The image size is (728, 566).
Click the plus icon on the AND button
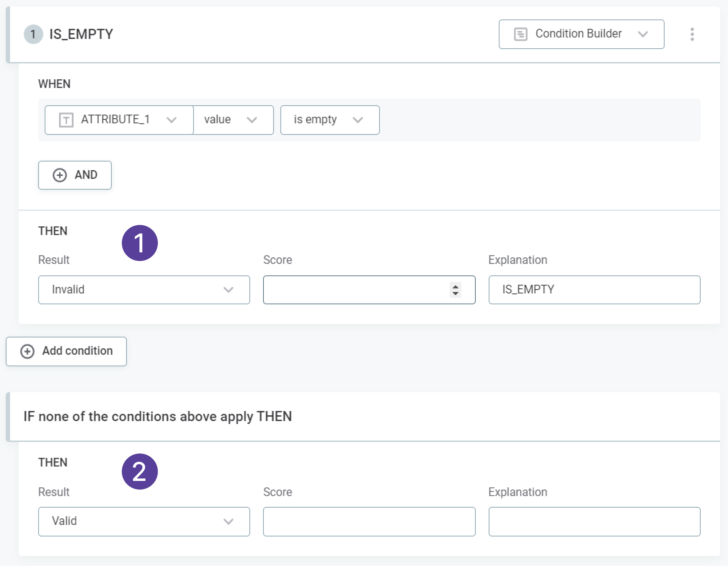click(60, 175)
